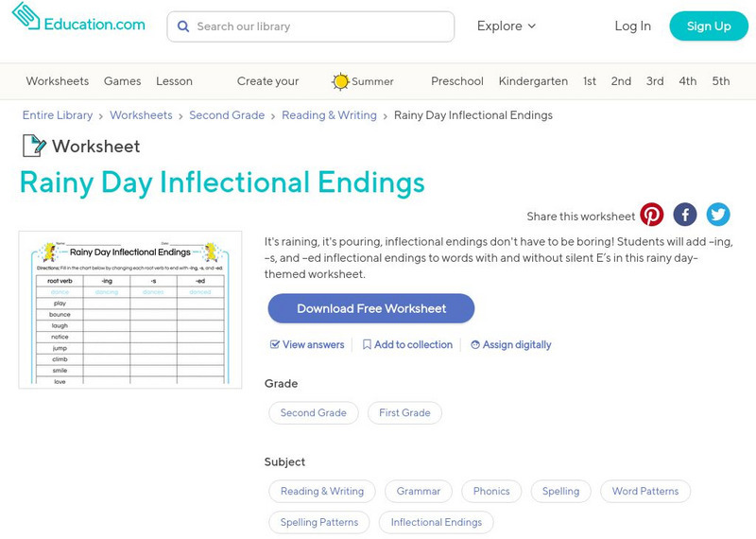This screenshot has height=539, width=756.
Task: Select the Kindergarten grade tab
Action: pyautogui.click(x=533, y=81)
